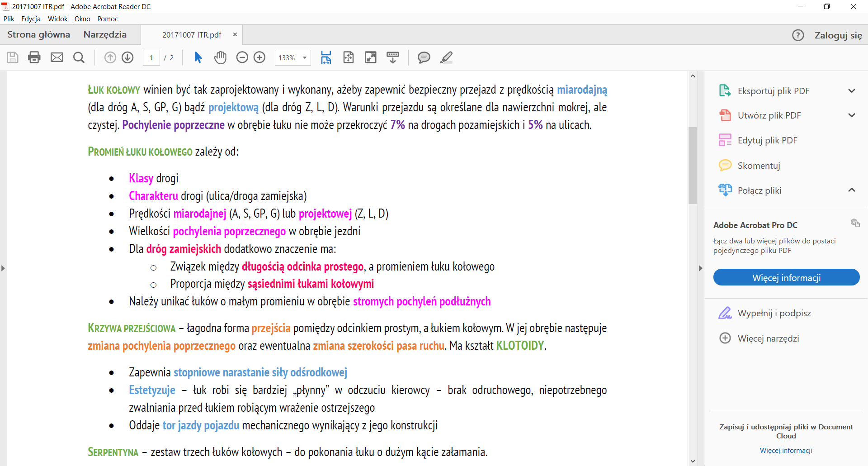Go to previous page arrow
The width and height of the screenshot is (868, 466).
coord(110,57)
